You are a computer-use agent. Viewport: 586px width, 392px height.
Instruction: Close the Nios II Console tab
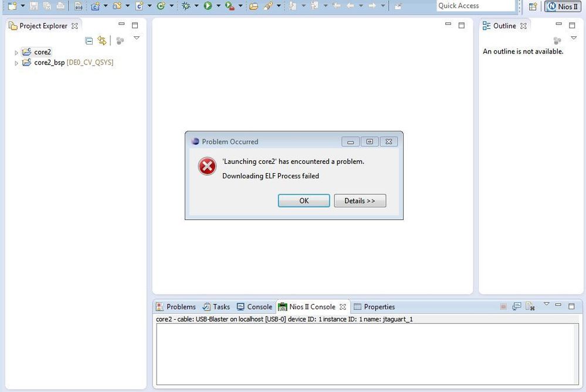343,307
